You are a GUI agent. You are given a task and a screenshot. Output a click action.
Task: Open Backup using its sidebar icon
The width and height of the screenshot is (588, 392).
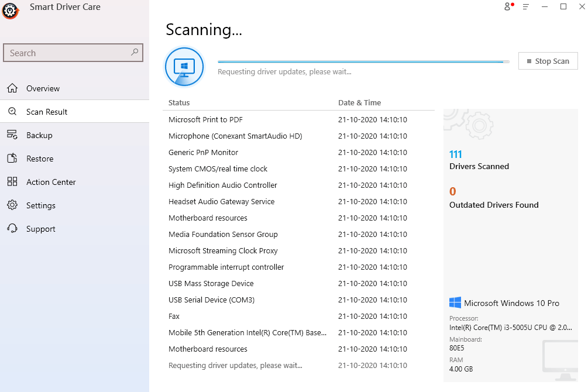[x=12, y=135]
